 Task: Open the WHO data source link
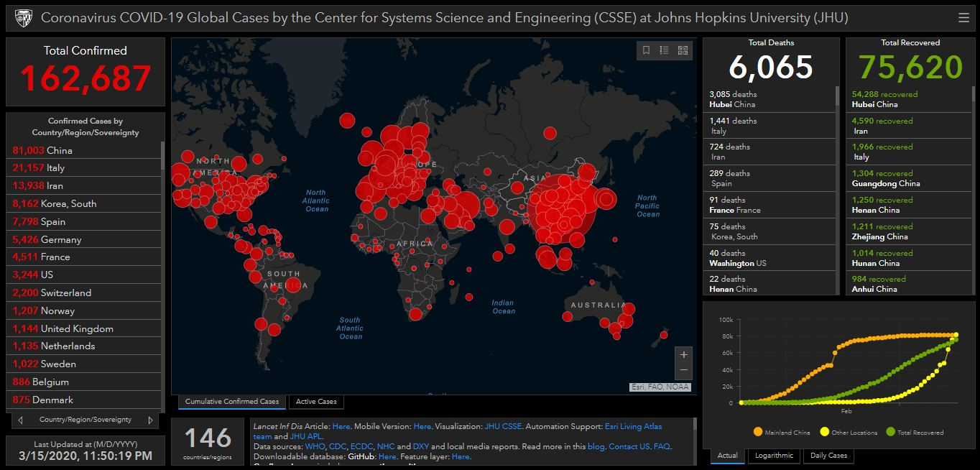coord(315,446)
